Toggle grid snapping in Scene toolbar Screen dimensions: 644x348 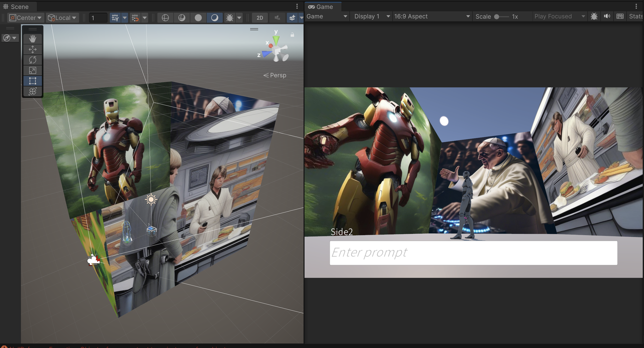coord(135,18)
